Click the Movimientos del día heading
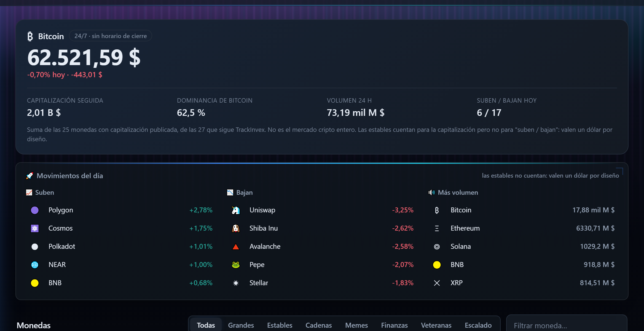644x331 pixels. click(70, 176)
